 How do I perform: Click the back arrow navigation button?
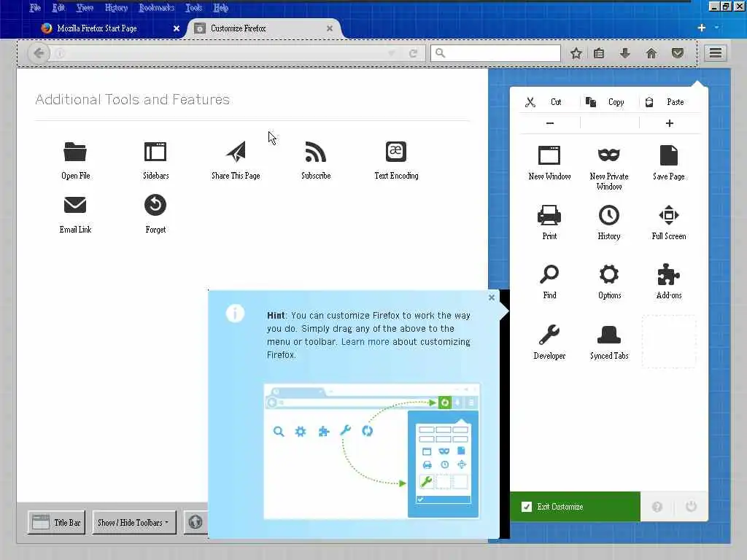[39, 52]
